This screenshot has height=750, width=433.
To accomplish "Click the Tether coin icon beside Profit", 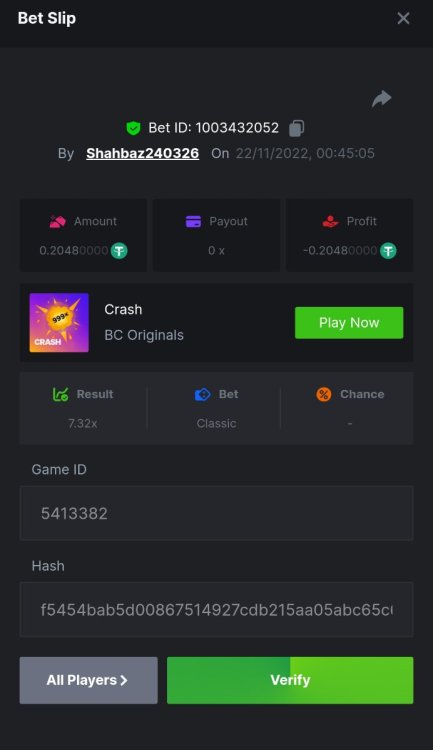I will click(x=388, y=250).
